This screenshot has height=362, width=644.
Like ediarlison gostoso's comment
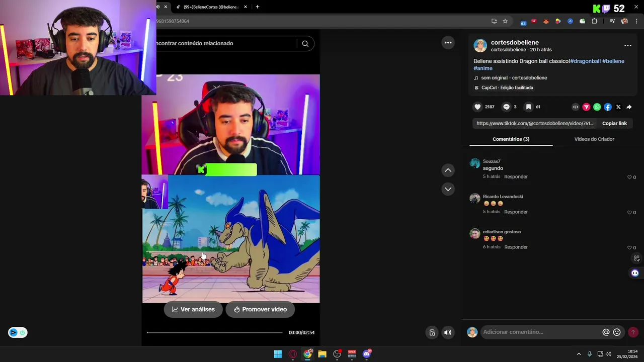(x=629, y=248)
